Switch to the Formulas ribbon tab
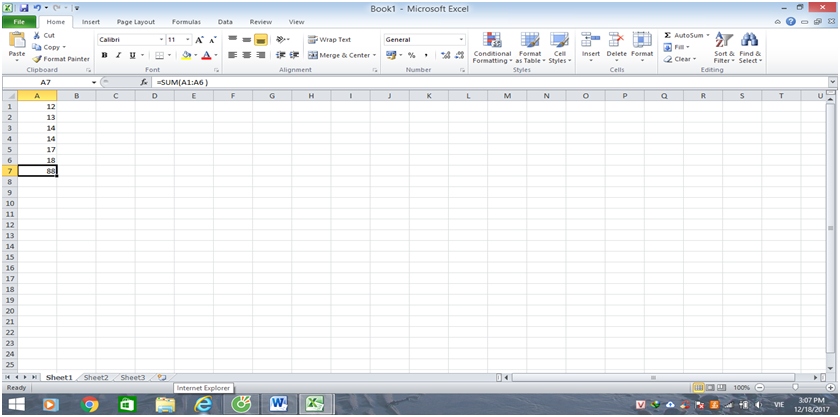The height and width of the screenshot is (417, 840). (186, 21)
